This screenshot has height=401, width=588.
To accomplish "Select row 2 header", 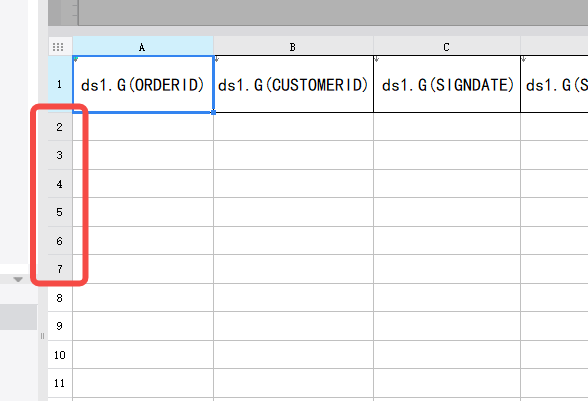I will [60, 127].
